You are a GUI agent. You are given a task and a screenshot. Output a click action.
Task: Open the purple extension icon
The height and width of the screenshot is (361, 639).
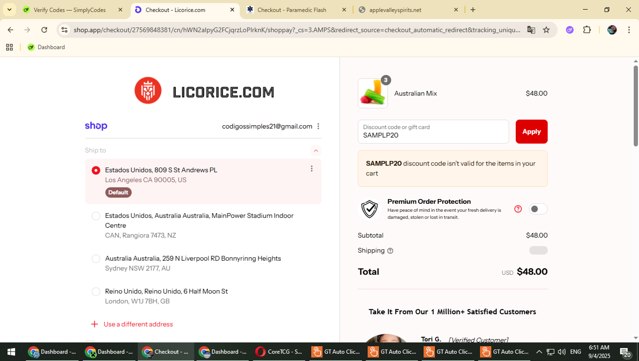click(x=570, y=30)
